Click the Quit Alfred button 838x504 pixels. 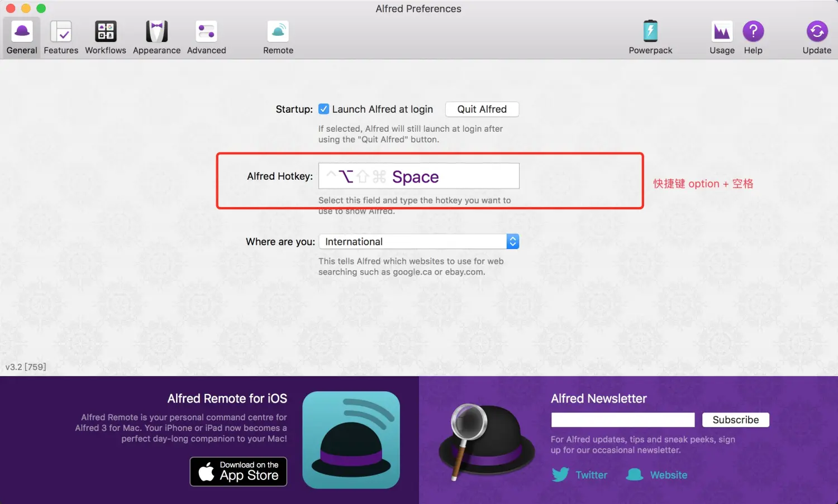(x=482, y=109)
